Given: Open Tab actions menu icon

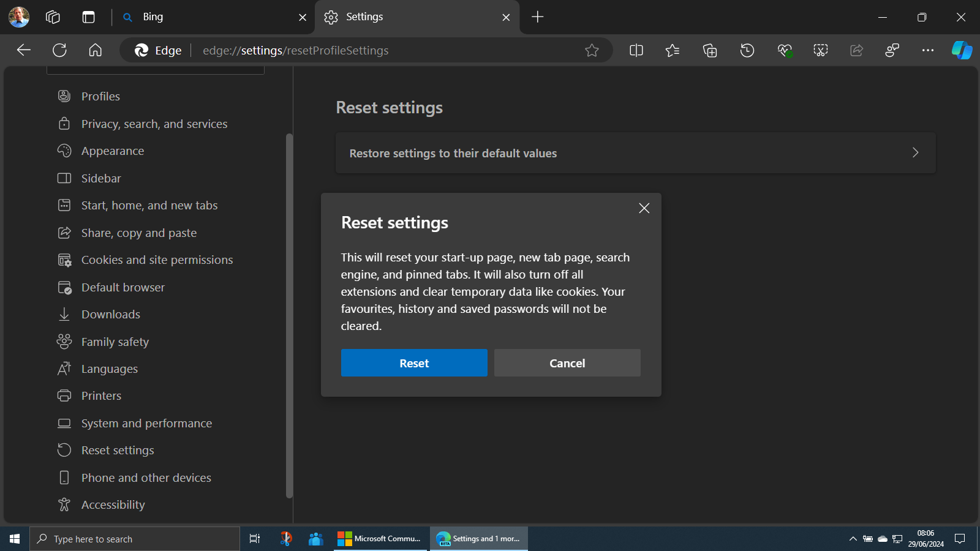Looking at the screenshot, I should 89,17.
